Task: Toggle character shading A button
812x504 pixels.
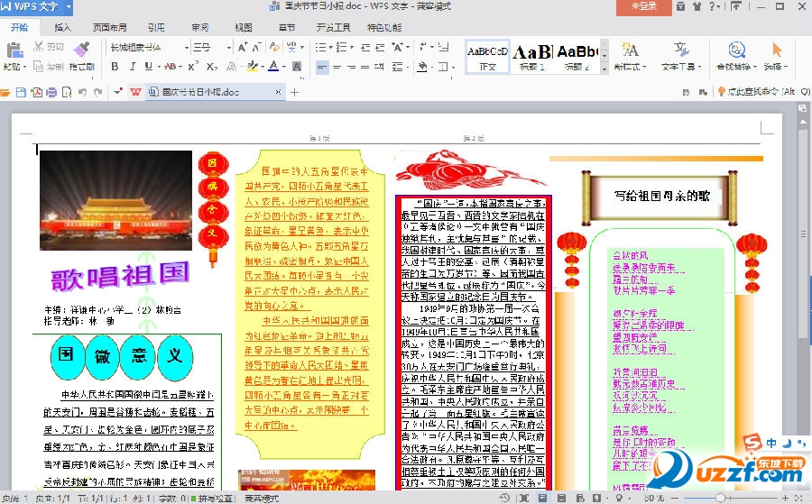Action: click(297, 66)
